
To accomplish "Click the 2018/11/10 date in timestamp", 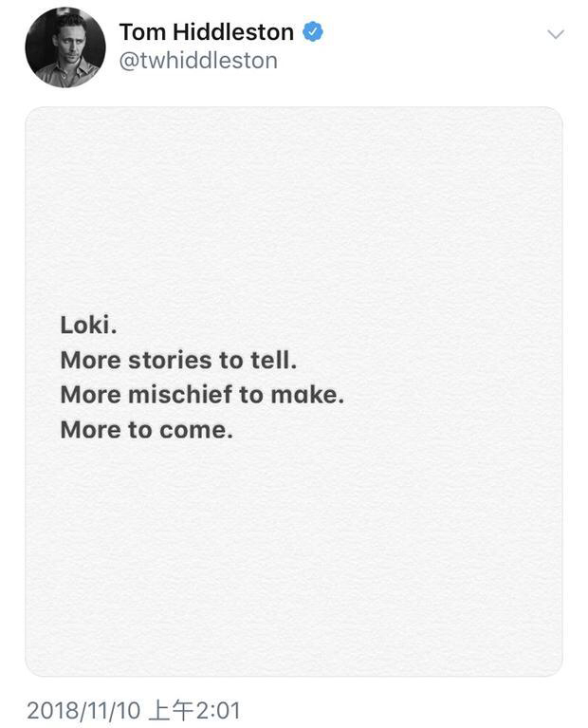I will [83, 710].
